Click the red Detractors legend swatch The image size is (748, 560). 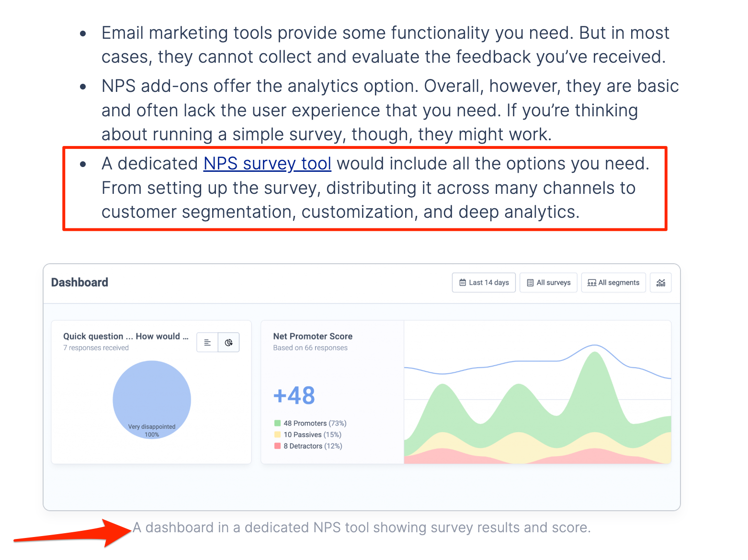point(277,446)
